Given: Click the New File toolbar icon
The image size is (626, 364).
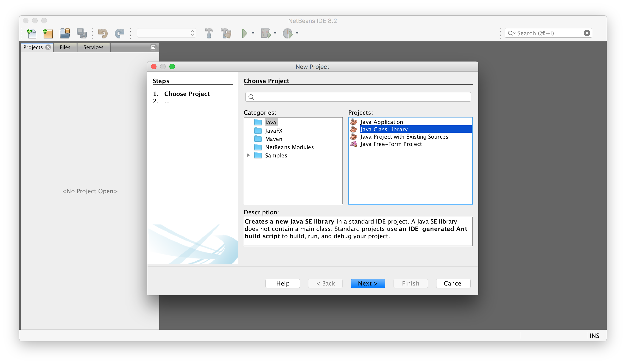Looking at the screenshot, I should pyautogui.click(x=31, y=33).
